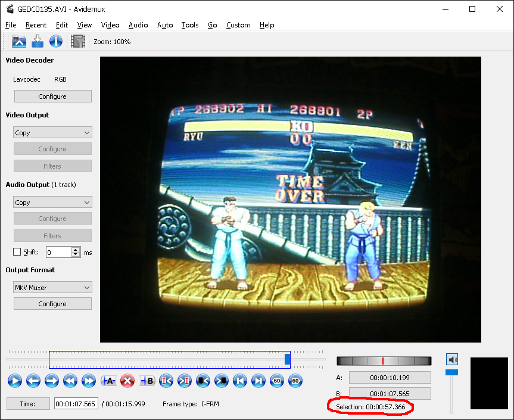The image size is (514, 420).
Task: Jump to the first frame of the video
Action: click(x=240, y=381)
